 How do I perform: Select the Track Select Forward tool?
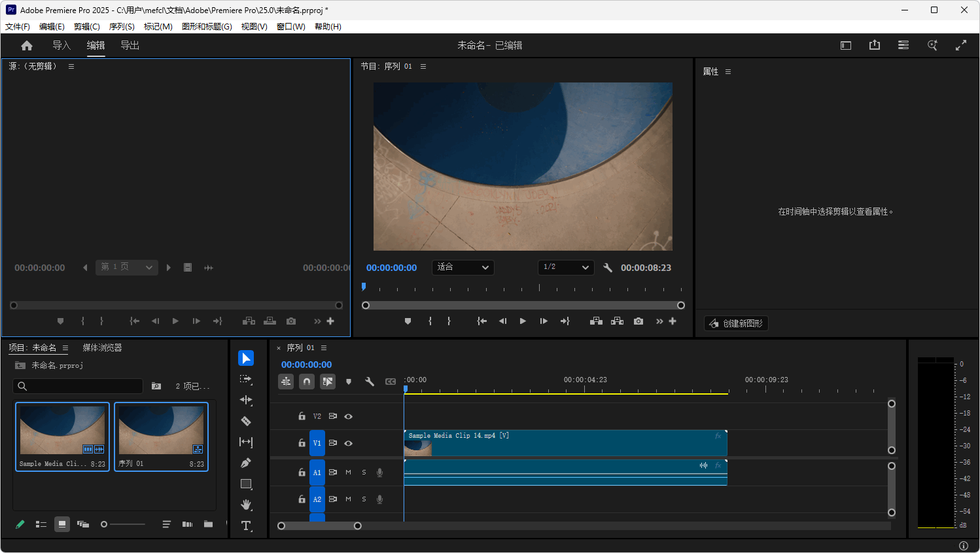tap(246, 378)
